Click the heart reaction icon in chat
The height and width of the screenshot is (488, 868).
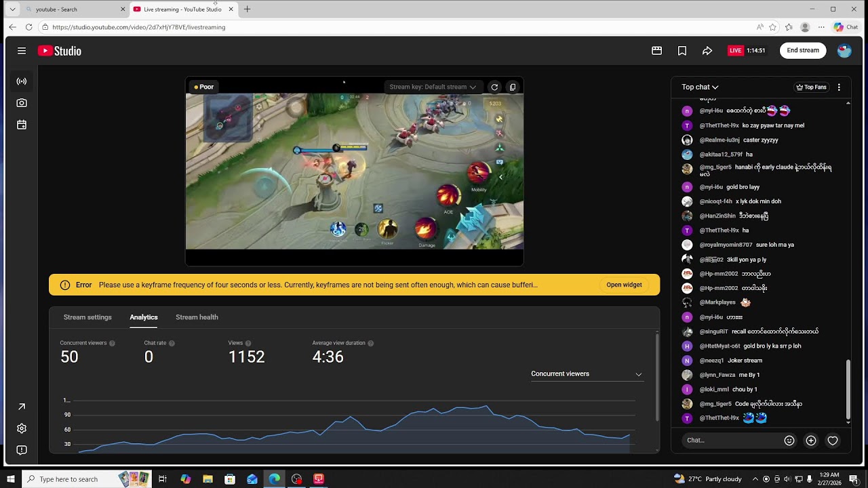pos(833,441)
